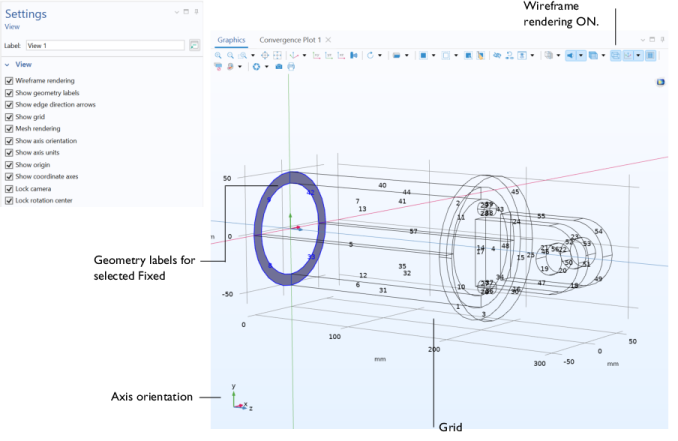The height and width of the screenshot is (441, 678).
Task: Click the Print icon in graphics toolbar
Action: tap(291, 67)
